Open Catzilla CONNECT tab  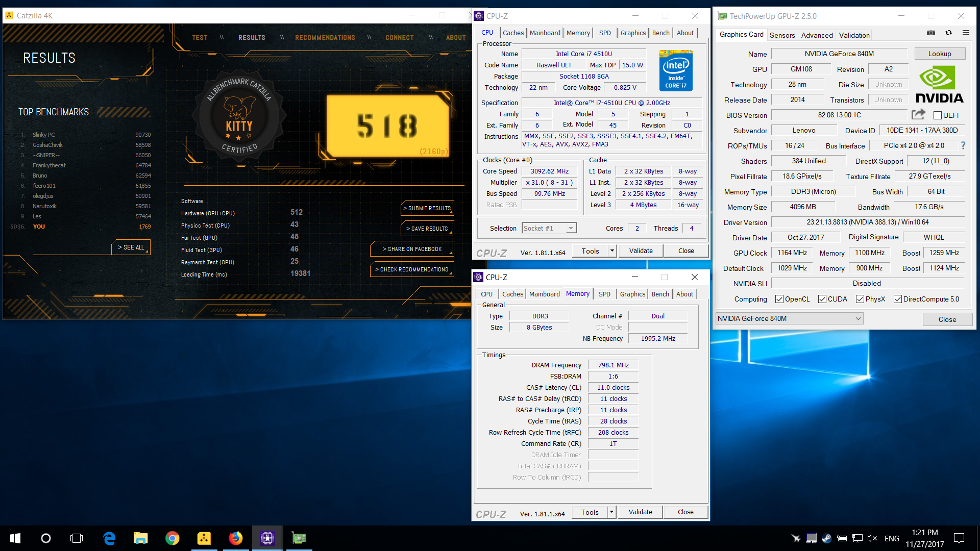coord(399,38)
